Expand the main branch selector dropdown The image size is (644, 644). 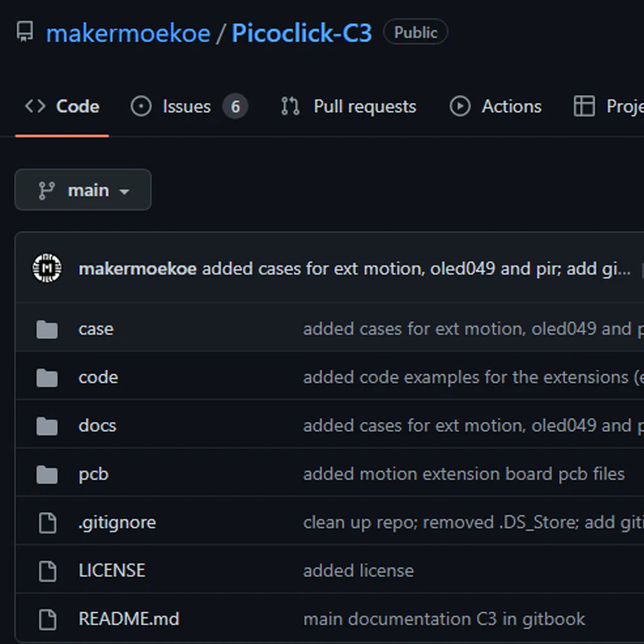tap(82, 190)
